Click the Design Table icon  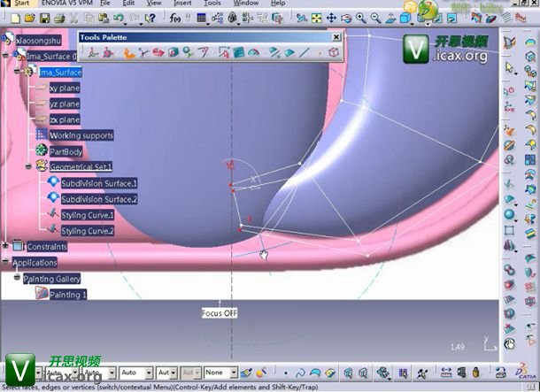tap(202, 18)
